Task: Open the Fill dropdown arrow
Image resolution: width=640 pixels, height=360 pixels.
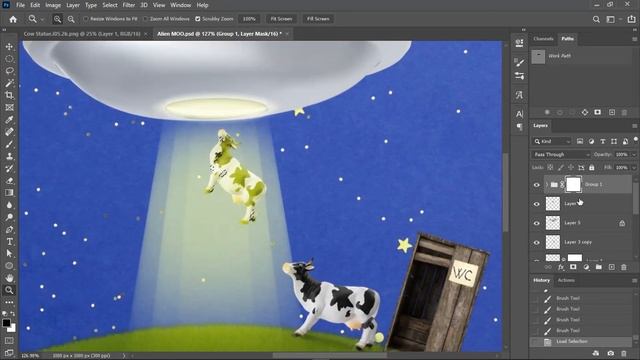Action: coord(634,168)
